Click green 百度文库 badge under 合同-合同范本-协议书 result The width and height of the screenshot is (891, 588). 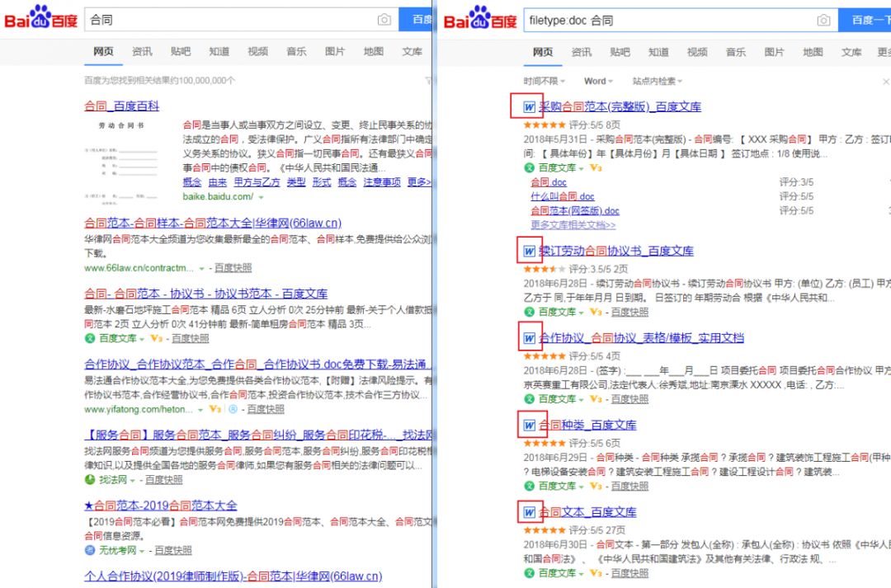(90, 339)
